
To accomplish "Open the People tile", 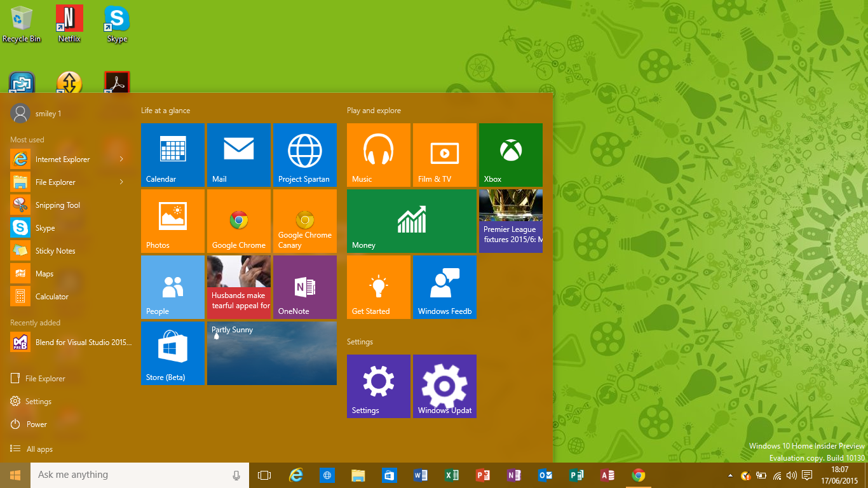I will tap(173, 287).
